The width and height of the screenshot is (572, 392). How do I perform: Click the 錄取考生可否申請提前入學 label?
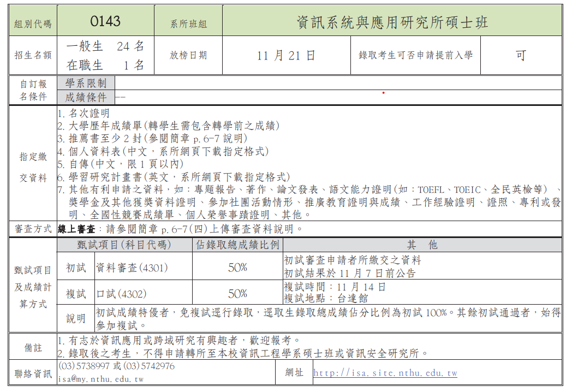pos(415,55)
